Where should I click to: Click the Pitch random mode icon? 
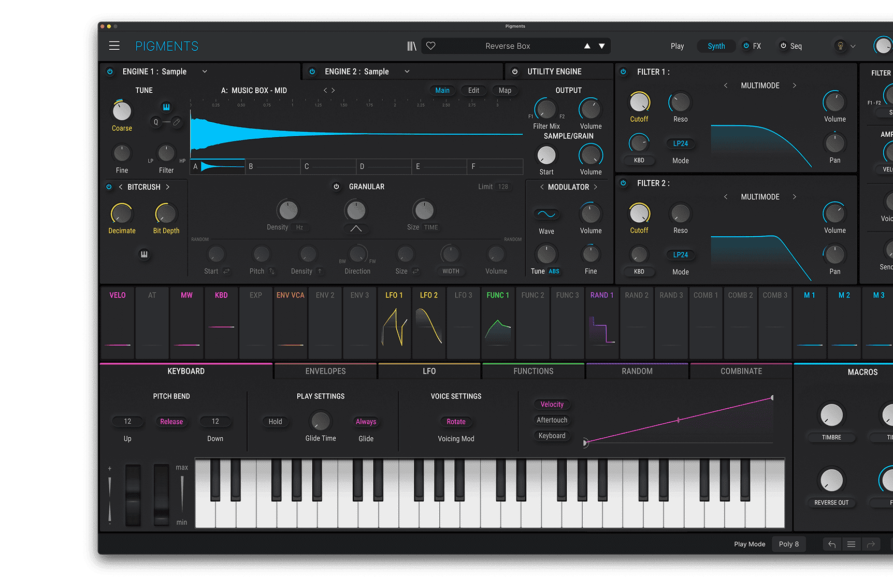tap(272, 271)
